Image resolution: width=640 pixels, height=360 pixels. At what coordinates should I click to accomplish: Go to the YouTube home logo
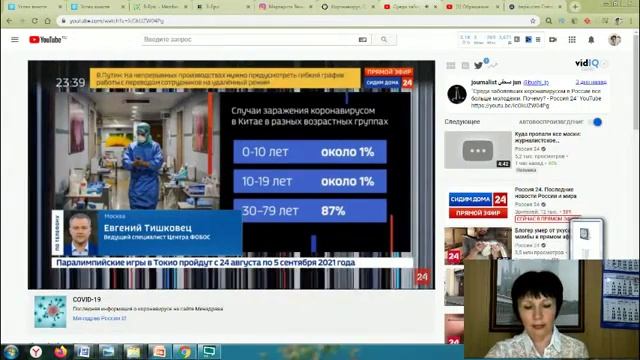coord(47,40)
